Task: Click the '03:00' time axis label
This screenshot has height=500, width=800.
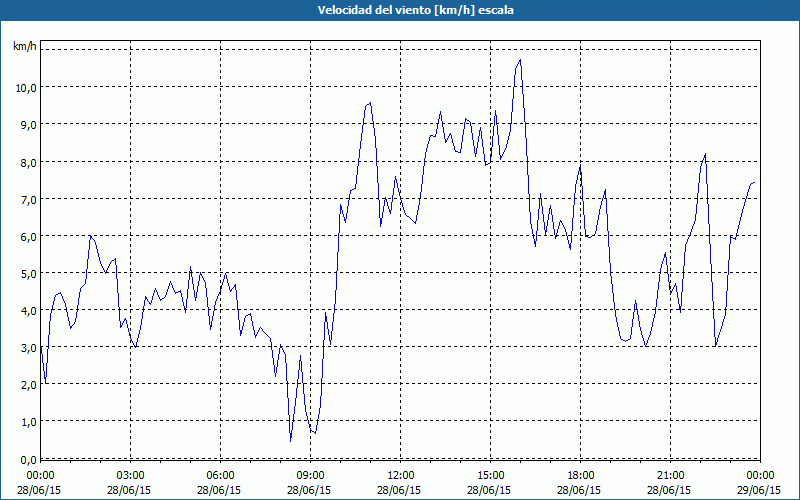Action: pos(131,476)
